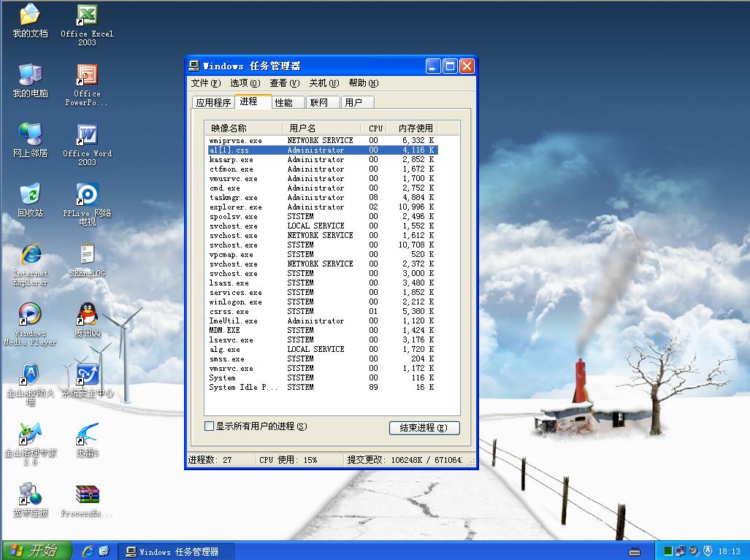This screenshot has height=560, width=750.
Task: Select the lsass.exe process row
Action: tap(322, 283)
